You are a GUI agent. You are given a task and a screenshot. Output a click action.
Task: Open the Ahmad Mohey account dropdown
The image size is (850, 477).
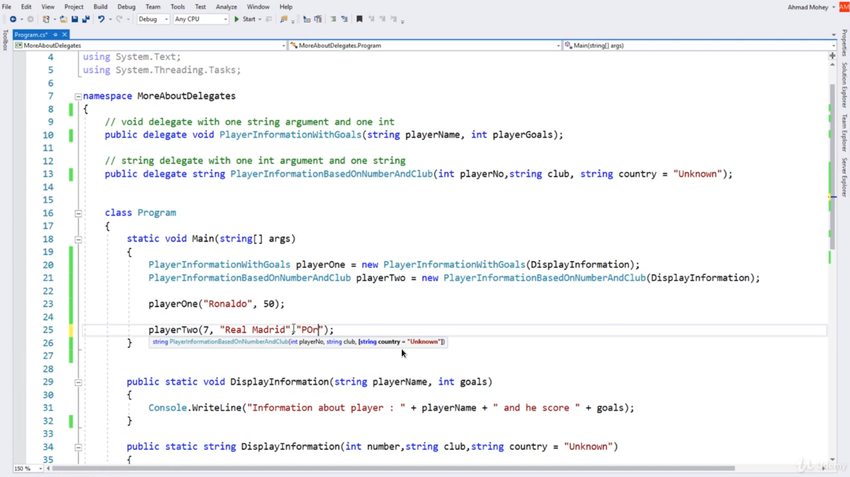[x=812, y=7]
